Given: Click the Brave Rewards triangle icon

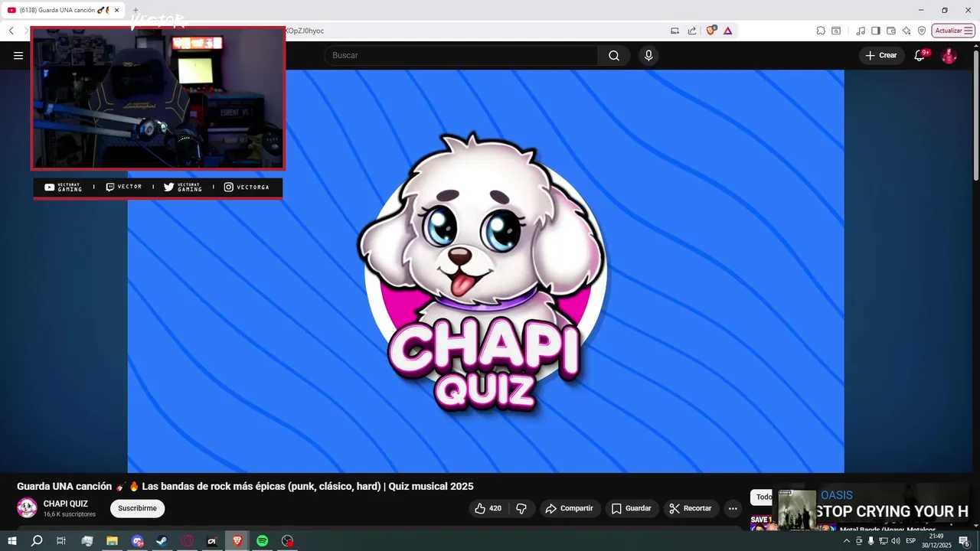Looking at the screenshot, I should click(x=727, y=31).
